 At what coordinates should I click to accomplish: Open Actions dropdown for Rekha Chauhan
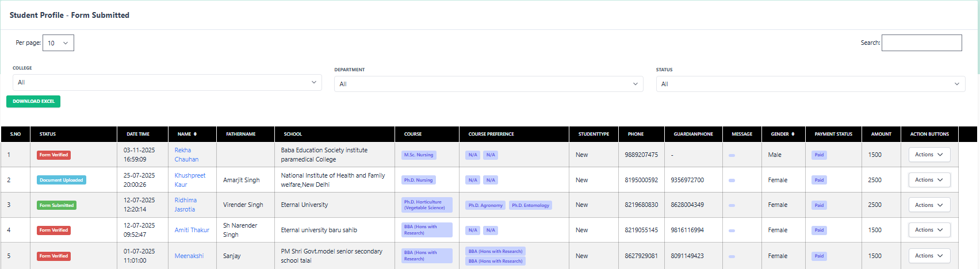(929, 155)
